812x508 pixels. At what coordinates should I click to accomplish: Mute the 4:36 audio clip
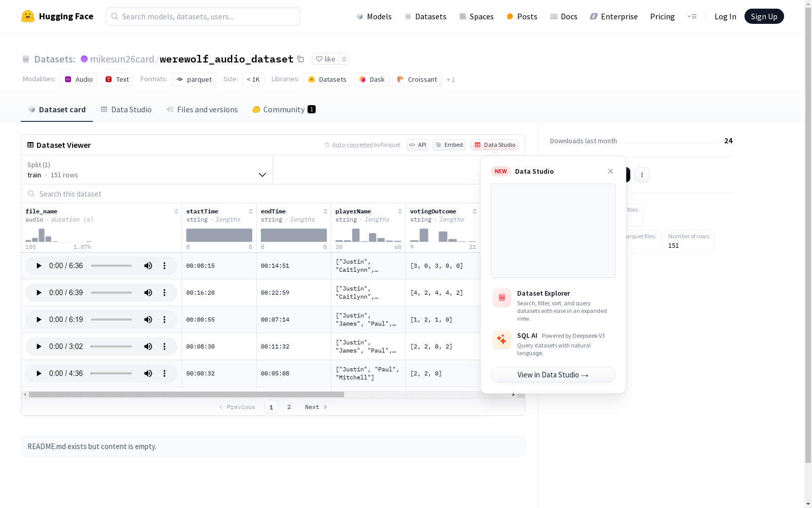click(148, 373)
